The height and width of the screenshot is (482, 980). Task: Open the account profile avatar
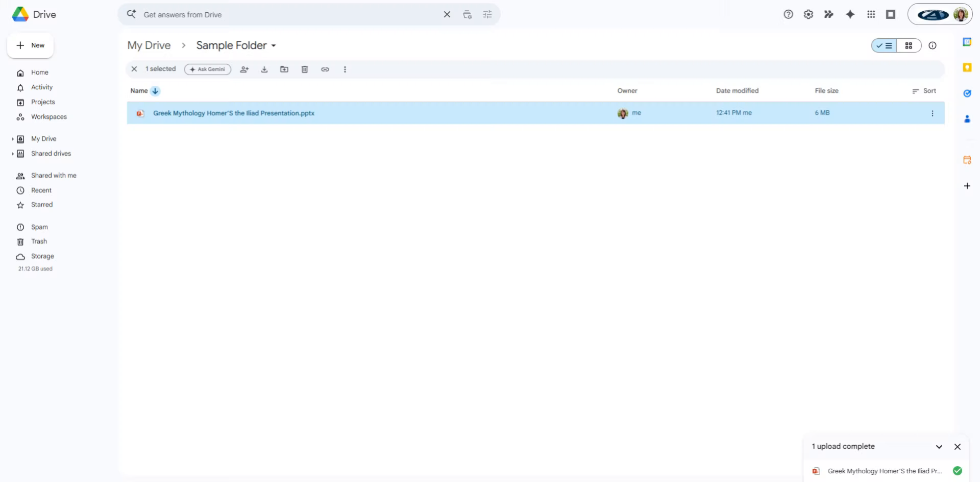(x=961, y=14)
